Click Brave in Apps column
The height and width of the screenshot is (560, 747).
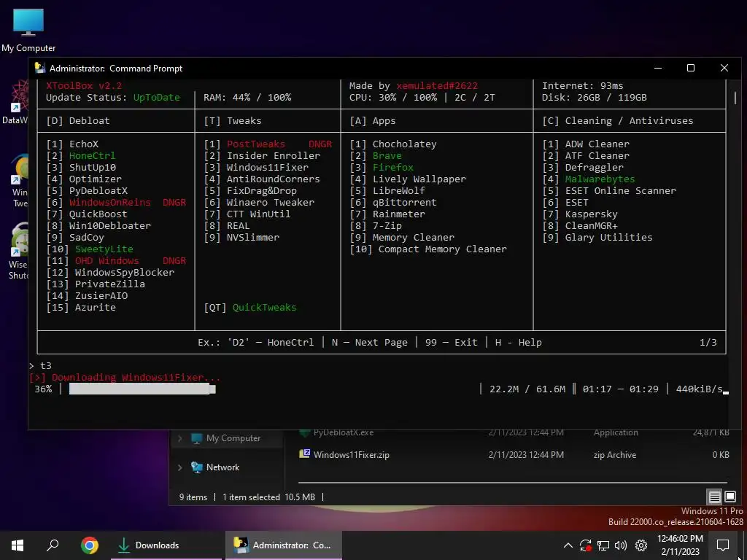coord(387,156)
